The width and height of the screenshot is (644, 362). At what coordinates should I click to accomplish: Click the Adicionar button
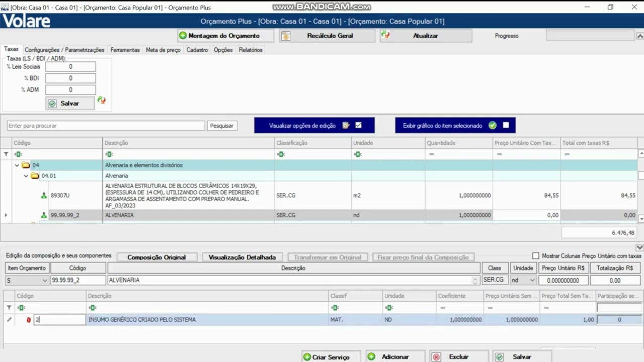point(395,356)
